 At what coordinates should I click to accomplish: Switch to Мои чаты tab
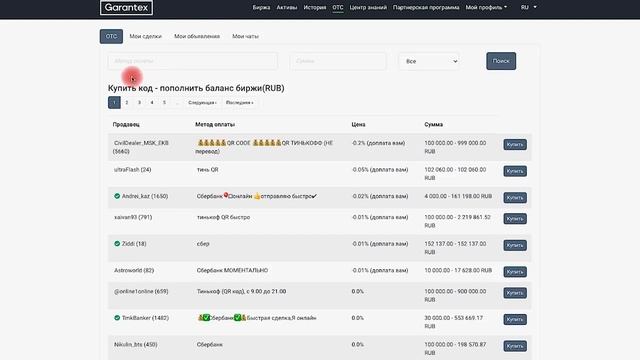pyautogui.click(x=245, y=36)
